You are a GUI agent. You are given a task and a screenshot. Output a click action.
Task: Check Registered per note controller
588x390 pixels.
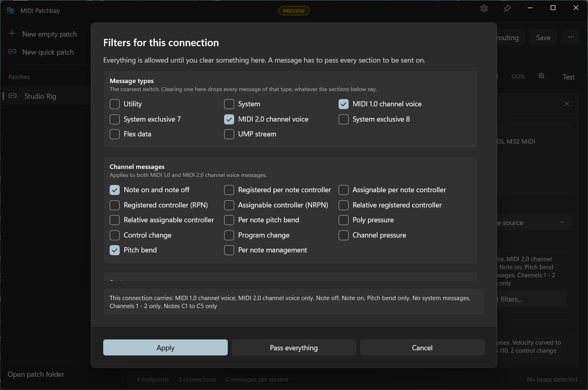[x=229, y=190]
